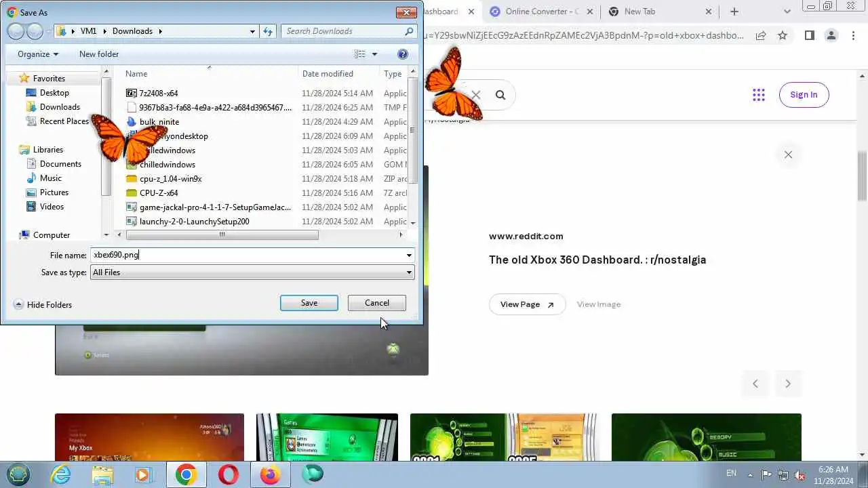Open Firefox from the taskbar

pos(271,474)
